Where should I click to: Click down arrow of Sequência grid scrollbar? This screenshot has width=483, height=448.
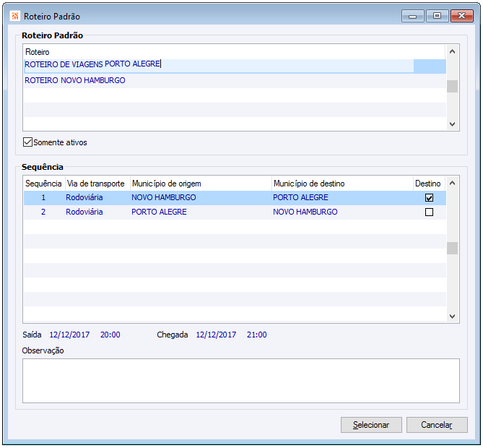point(452,316)
